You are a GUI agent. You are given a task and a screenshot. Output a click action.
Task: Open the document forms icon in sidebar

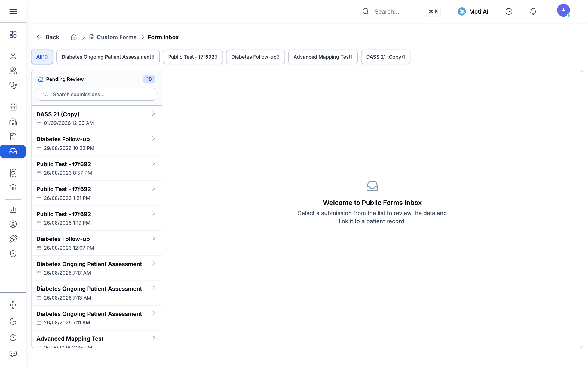pos(13,136)
